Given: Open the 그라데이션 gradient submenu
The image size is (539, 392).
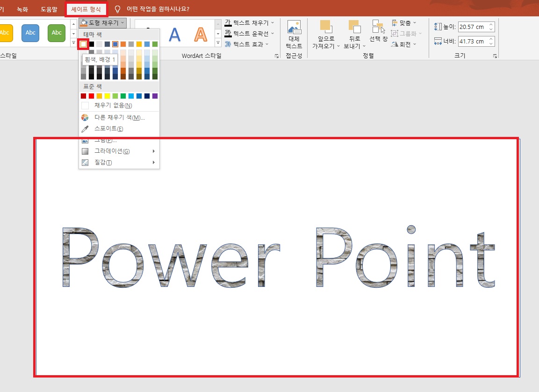Looking at the screenshot, I should 119,151.
